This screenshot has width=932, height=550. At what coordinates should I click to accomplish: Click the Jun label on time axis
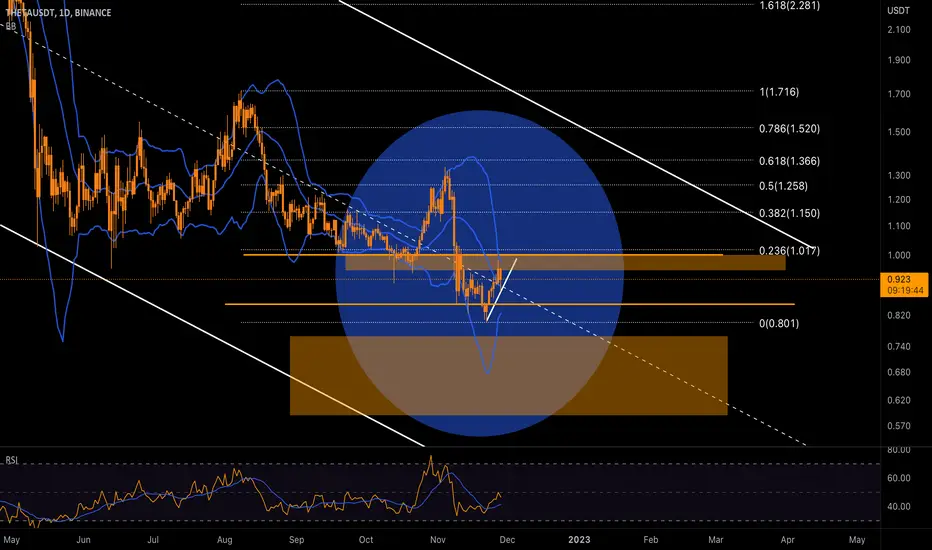click(x=83, y=540)
